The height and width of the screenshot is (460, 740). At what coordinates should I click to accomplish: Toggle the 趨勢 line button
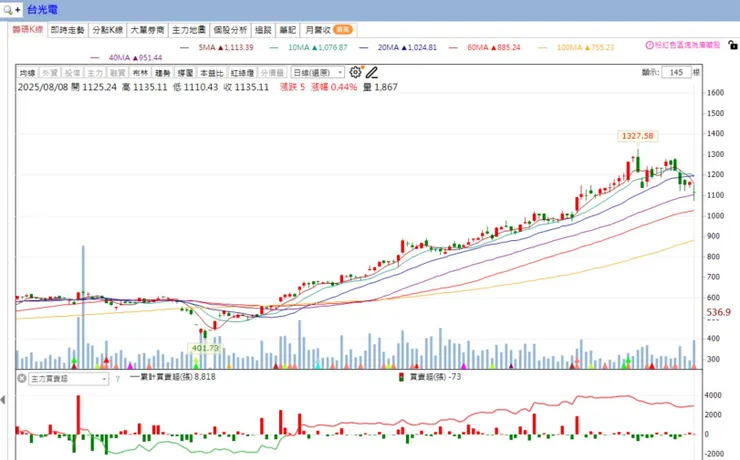coord(163,73)
